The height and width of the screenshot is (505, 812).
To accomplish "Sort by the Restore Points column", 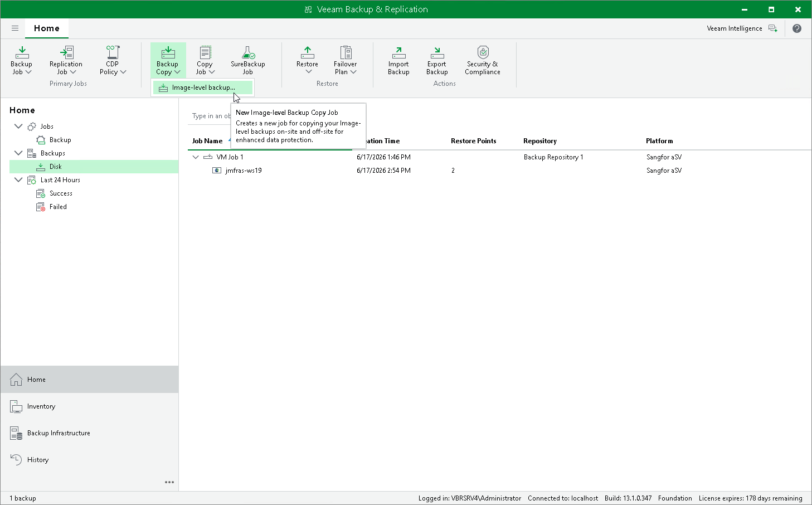I will (473, 141).
